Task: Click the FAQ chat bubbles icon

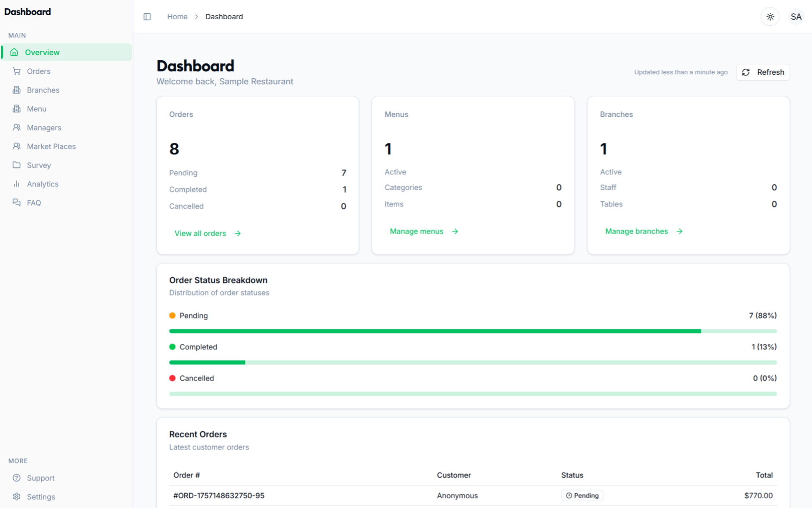Action: (x=17, y=203)
